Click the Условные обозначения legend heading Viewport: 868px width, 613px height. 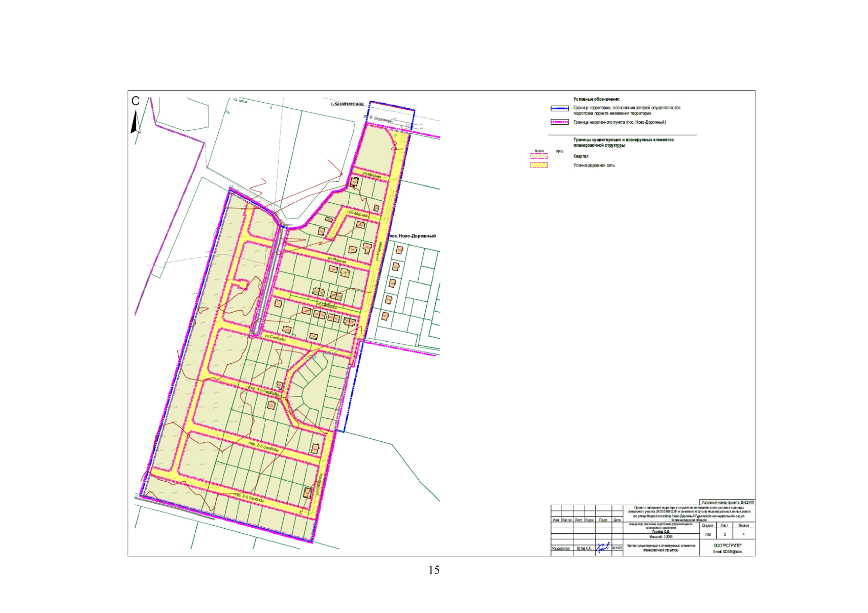pyautogui.click(x=597, y=99)
